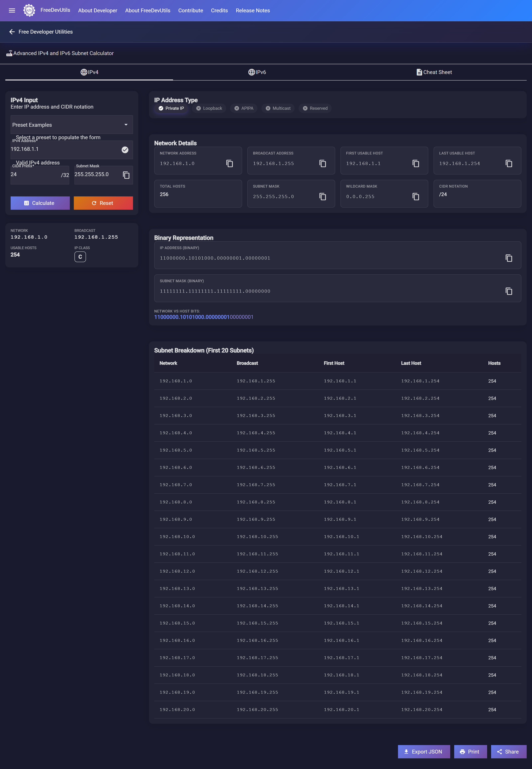Select first host cell 192.168.10.1
Screen dimensions: 532x769
pyautogui.click(x=341, y=537)
